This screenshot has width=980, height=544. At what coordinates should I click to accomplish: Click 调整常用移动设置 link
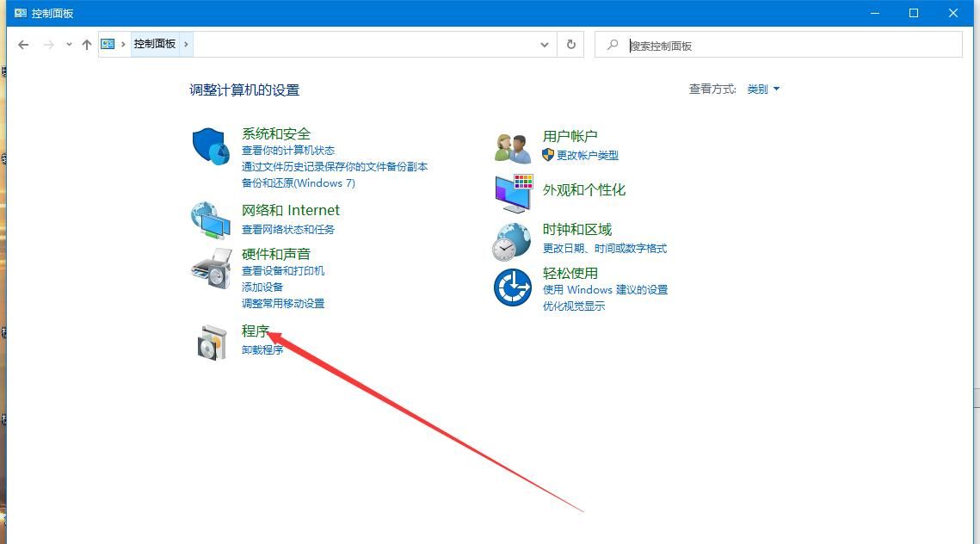[283, 303]
